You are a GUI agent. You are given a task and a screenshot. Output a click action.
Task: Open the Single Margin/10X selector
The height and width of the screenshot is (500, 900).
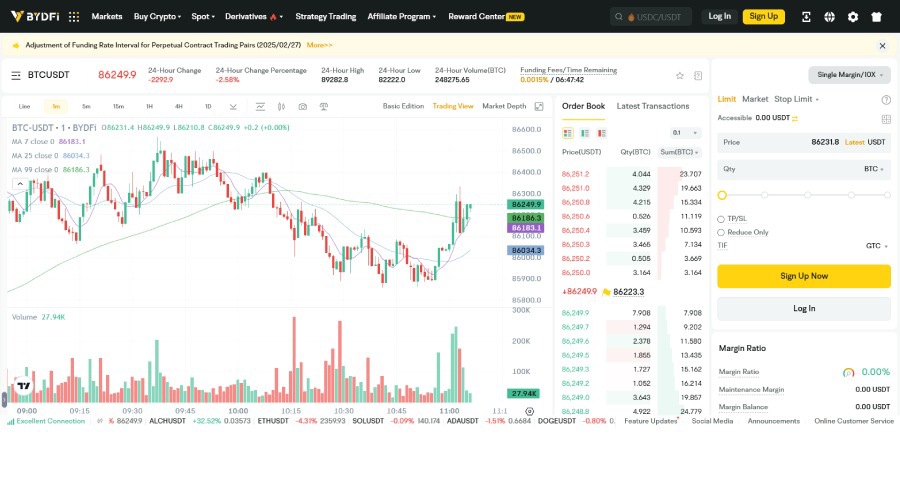click(x=849, y=75)
